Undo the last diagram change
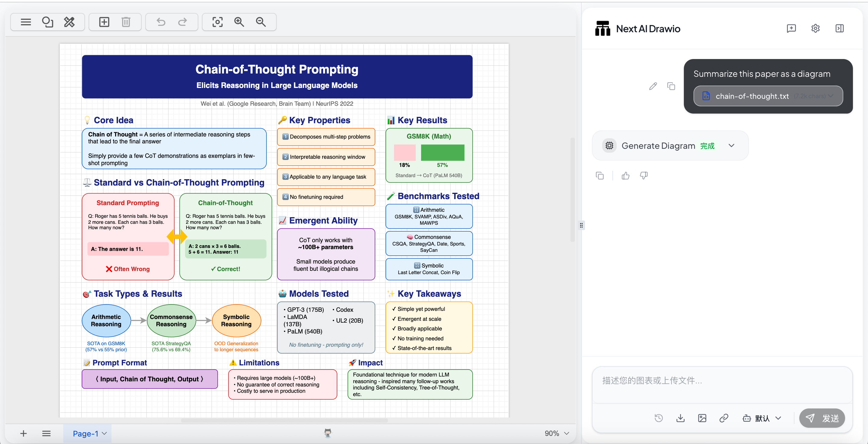The image size is (868, 444). [161, 22]
